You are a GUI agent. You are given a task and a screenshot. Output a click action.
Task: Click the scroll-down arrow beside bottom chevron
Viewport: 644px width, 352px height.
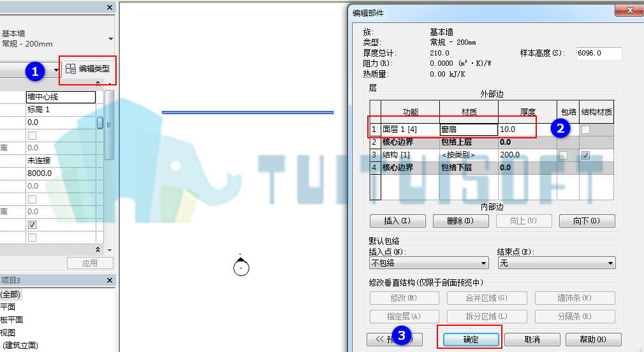click(110, 250)
